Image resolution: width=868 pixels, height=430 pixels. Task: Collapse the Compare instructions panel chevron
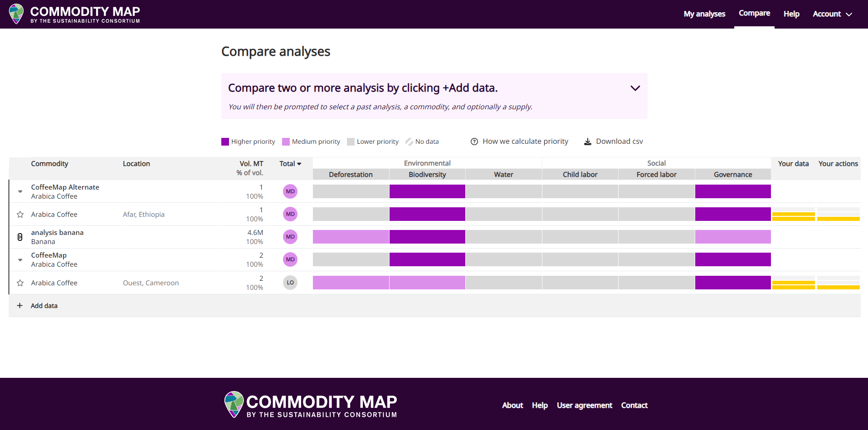tap(635, 88)
